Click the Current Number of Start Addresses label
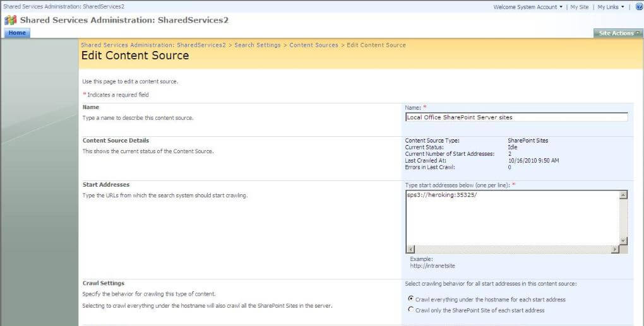The image size is (644, 326). [450, 154]
